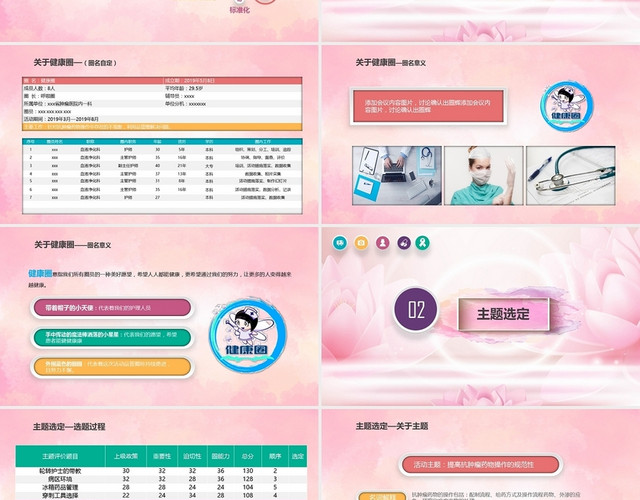
Task: Select the stethoscope and pen photo
Action: (x=571, y=176)
